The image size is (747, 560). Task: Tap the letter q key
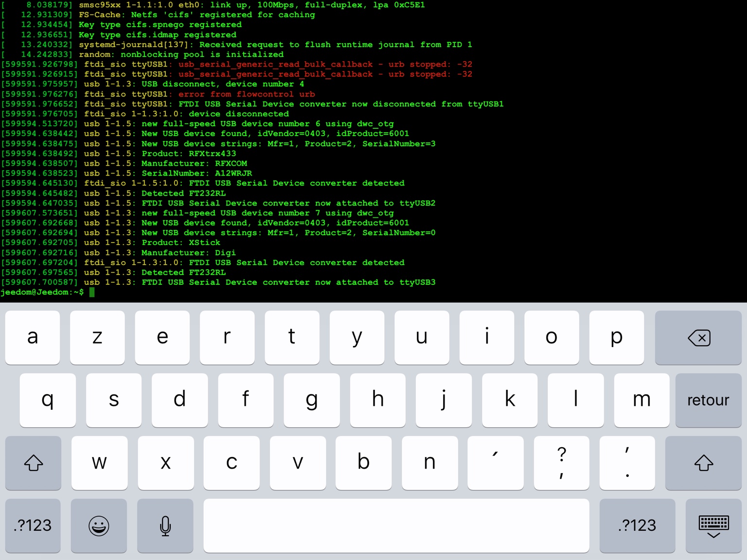48,400
